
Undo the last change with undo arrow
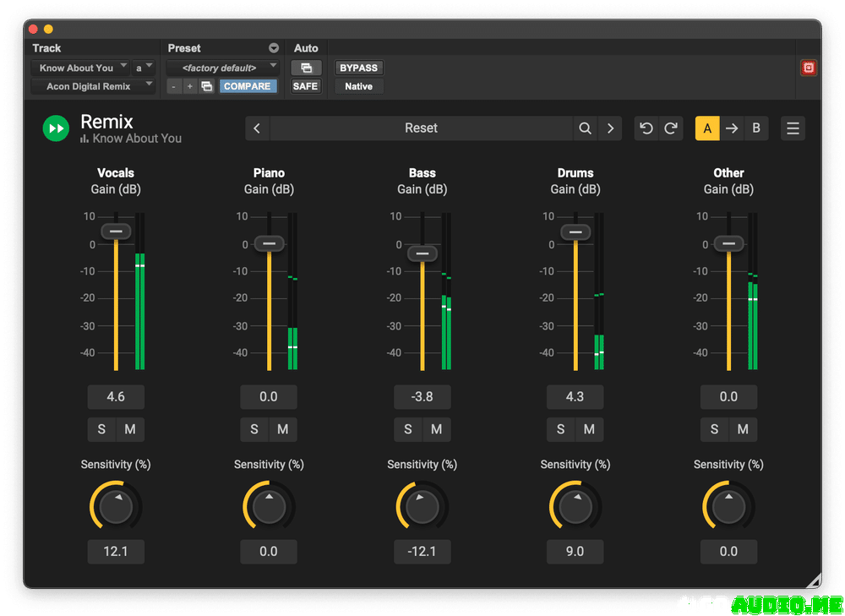click(646, 128)
